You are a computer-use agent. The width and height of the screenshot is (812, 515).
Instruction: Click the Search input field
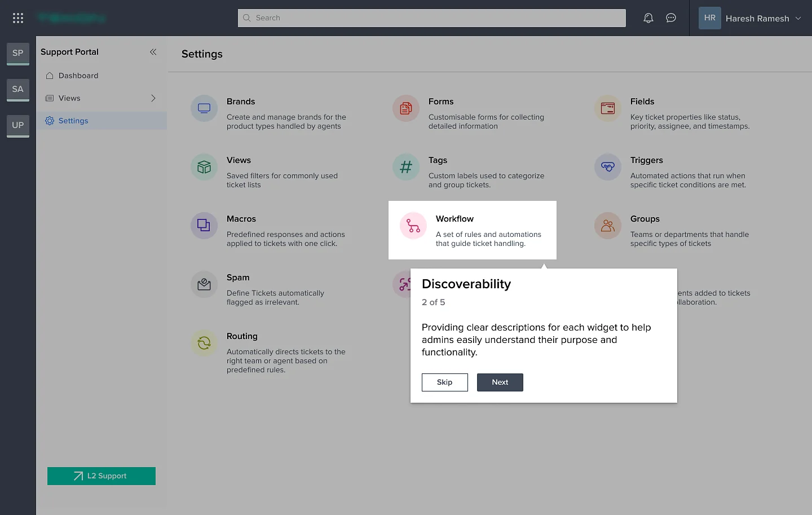tap(432, 18)
